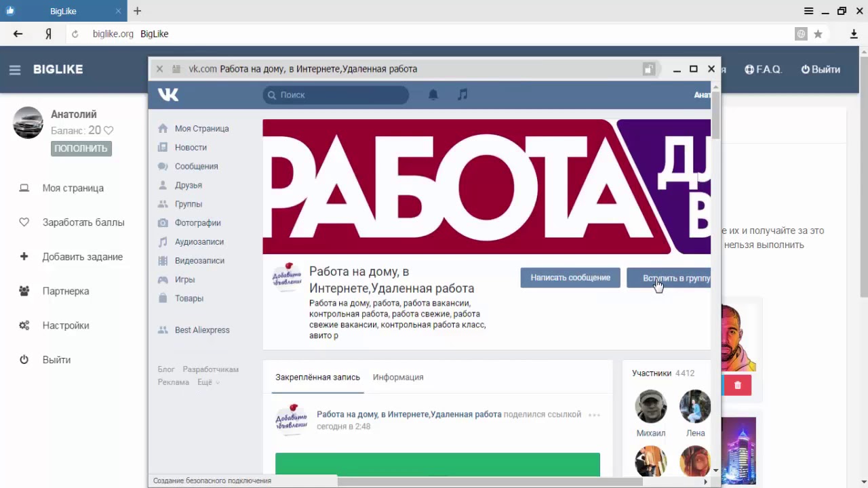The width and height of the screenshot is (868, 488).
Task: Click the Участники members heading
Action: (x=652, y=373)
